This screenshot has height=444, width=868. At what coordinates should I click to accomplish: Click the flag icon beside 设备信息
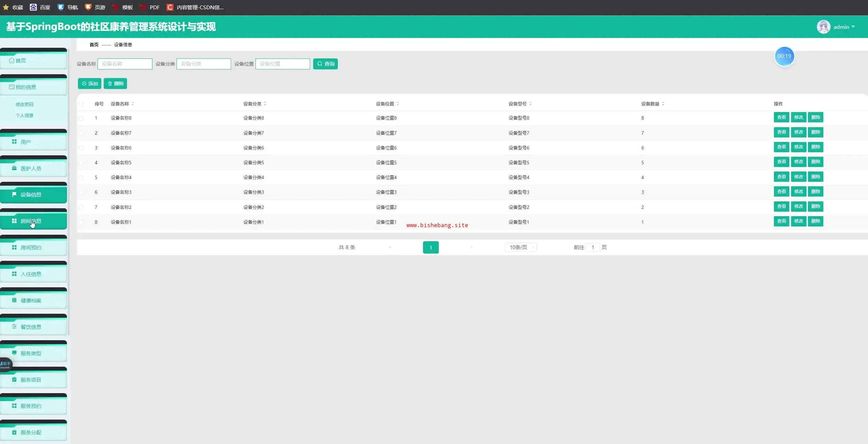14,195
